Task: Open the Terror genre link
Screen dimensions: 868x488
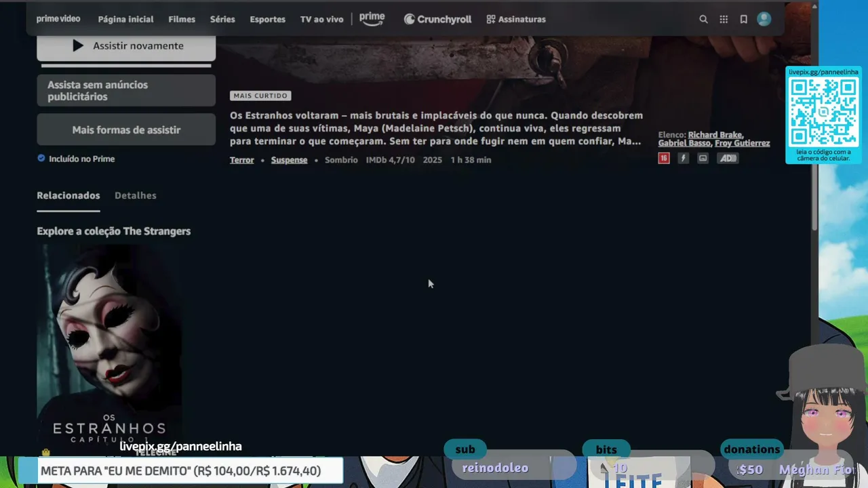Action: pyautogui.click(x=241, y=160)
